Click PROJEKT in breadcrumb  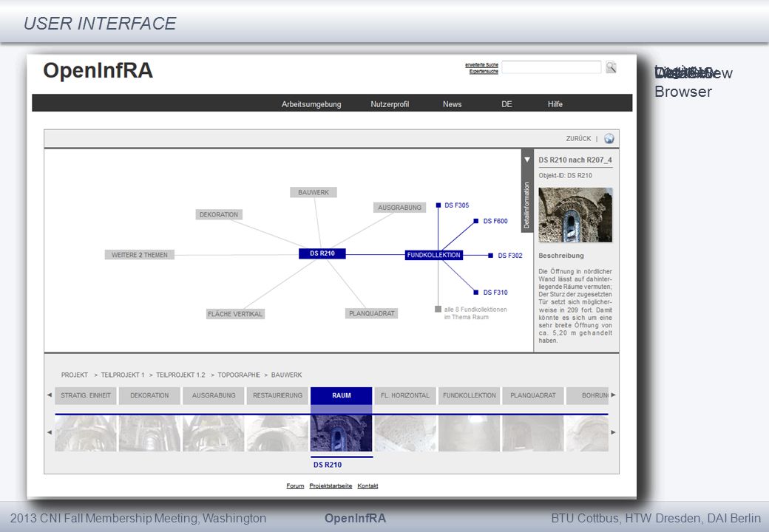tap(75, 375)
